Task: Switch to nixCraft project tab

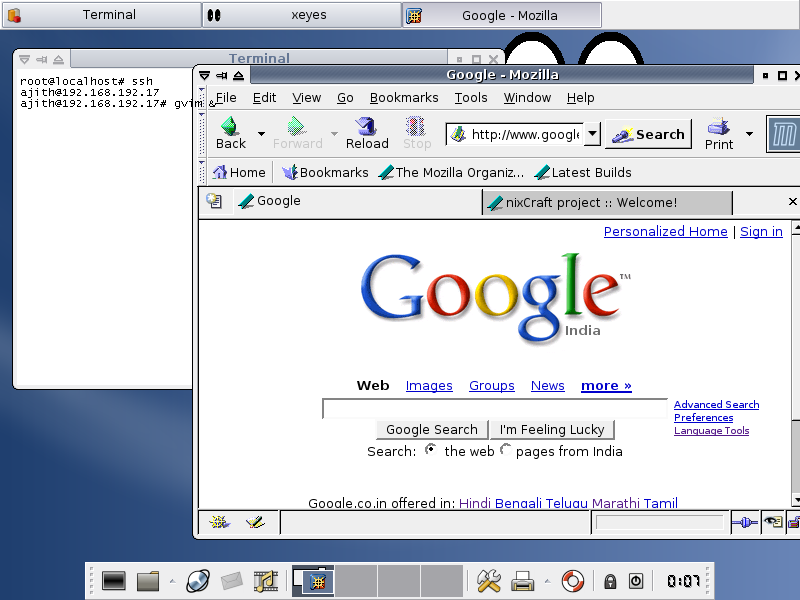Action: click(607, 203)
